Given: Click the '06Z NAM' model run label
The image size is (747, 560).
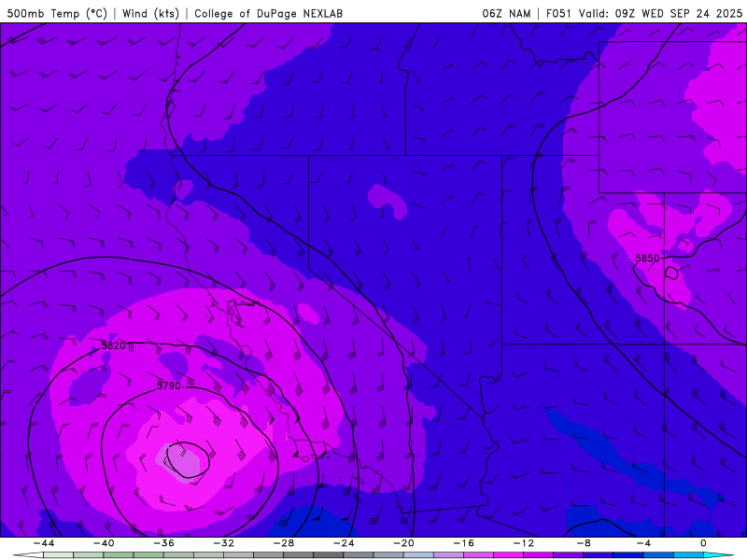Looking at the screenshot, I should (506, 13).
